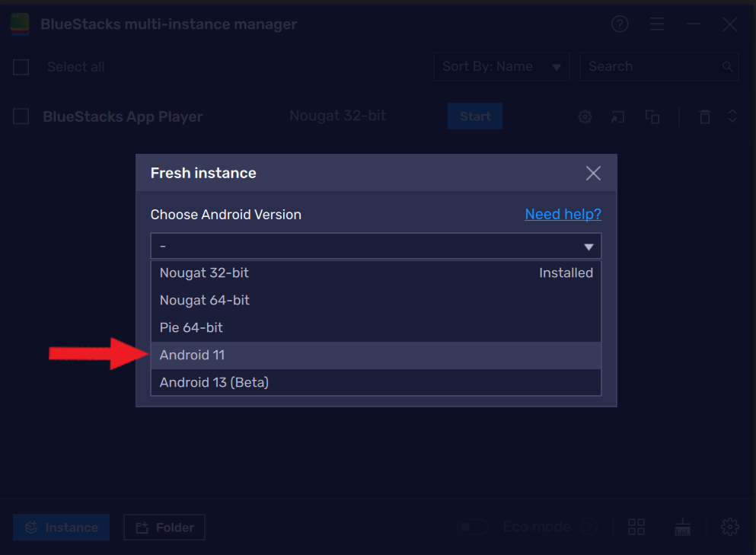Create desktop shortcut icon for the instance
Viewport: 756px width, 555px height.
point(617,116)
